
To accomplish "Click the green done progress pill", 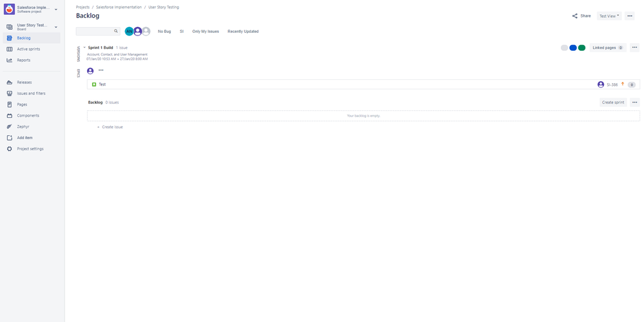I will pyautogui.click(x=581, y=48).
